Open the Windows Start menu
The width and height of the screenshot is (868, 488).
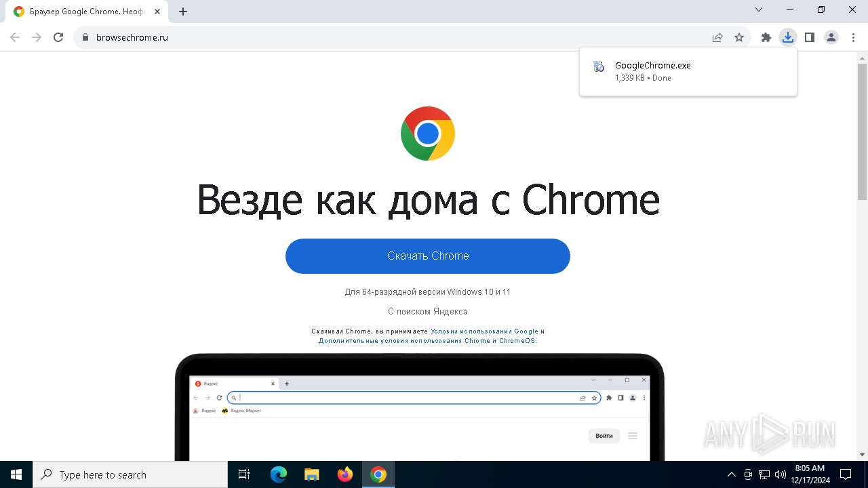point(16,474)
